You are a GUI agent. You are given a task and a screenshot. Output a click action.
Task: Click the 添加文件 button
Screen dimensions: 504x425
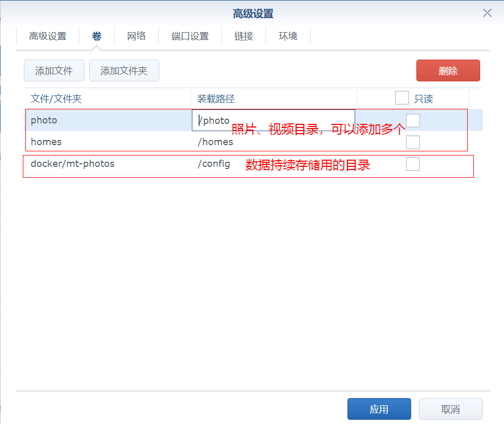(x=54, y=71)
